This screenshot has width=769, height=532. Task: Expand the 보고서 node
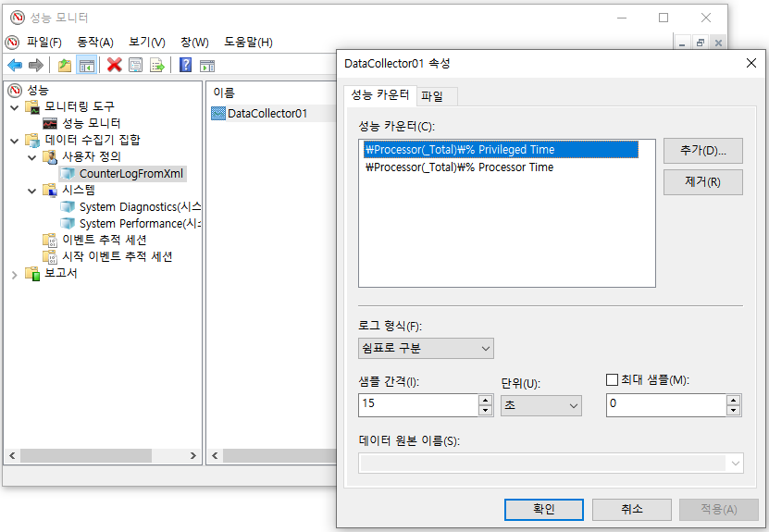click(14, 275)
